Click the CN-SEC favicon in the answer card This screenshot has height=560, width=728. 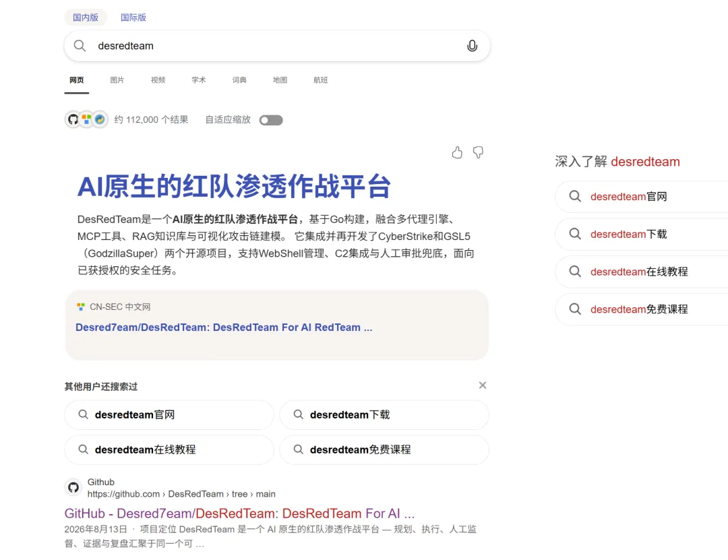(x=81, y=307)
